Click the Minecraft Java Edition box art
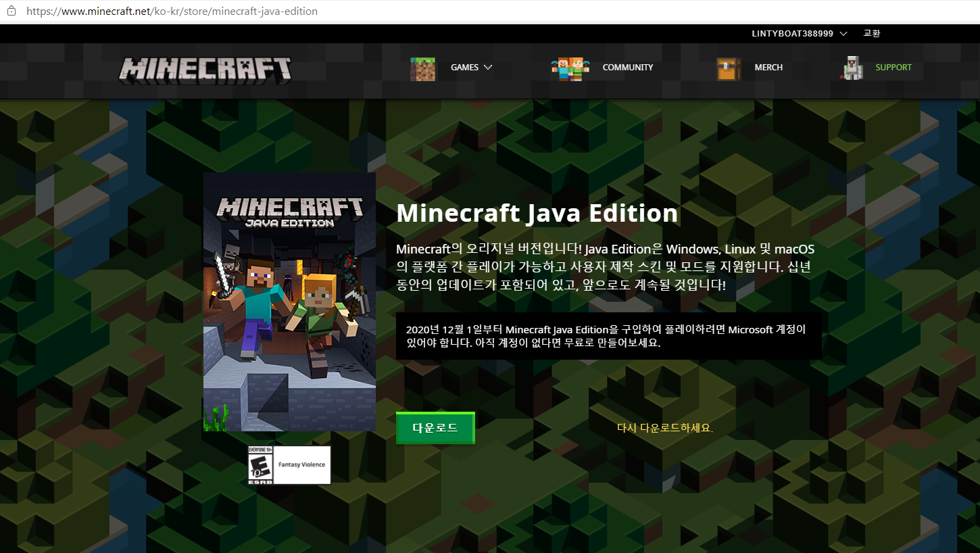 coord(289,302)
